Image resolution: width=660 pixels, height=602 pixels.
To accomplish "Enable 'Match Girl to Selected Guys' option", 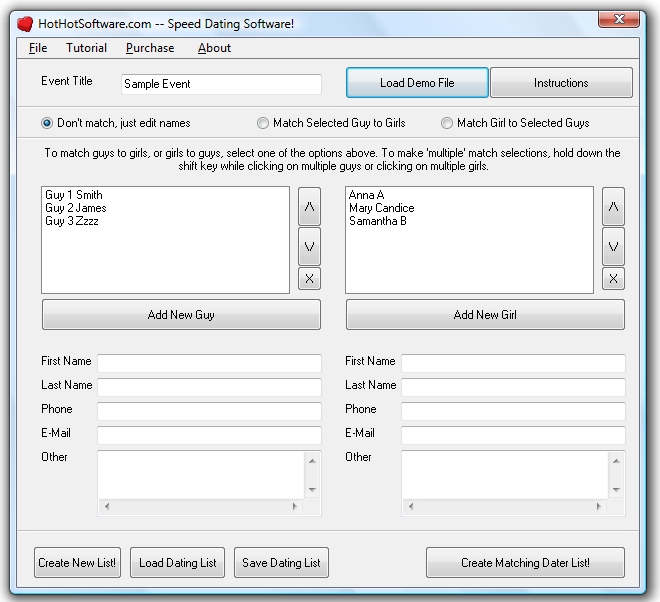I will pos(447,123).
